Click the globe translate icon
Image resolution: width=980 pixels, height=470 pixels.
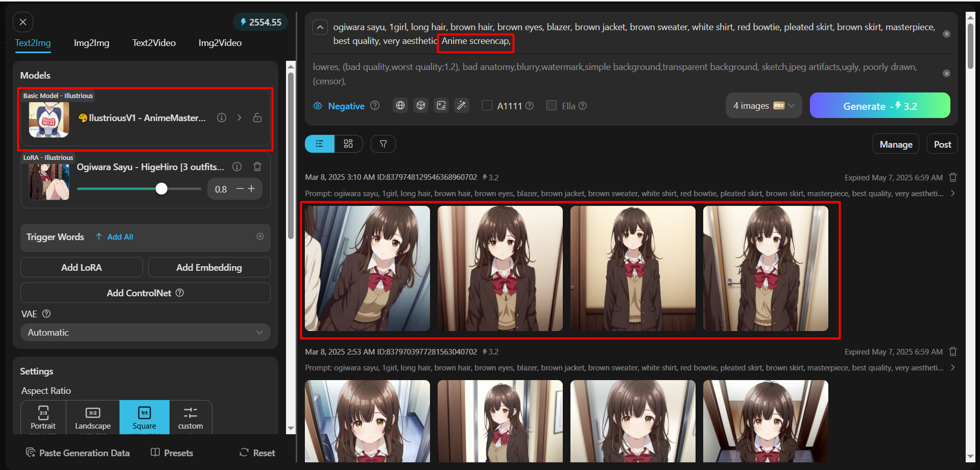400,105
